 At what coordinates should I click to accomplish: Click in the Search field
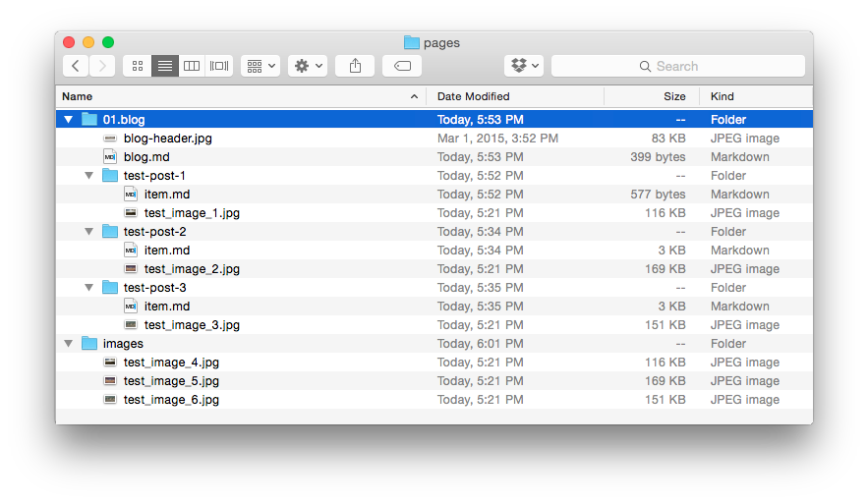tap(678, 66)
